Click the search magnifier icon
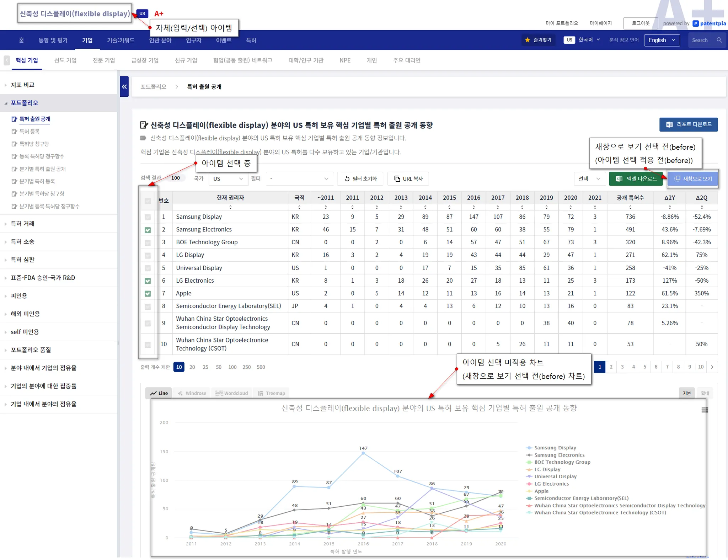 (x=719, y=40)
